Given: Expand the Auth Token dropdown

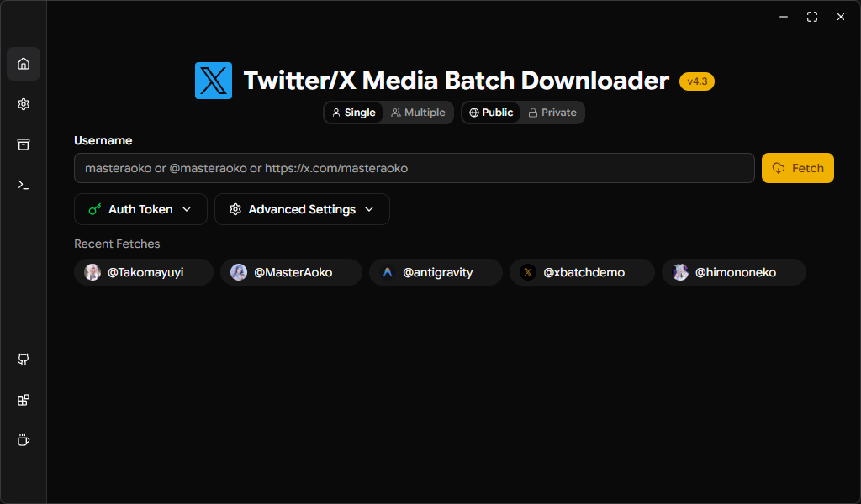Looking at the screenshot, I should [x=140, y=209].
